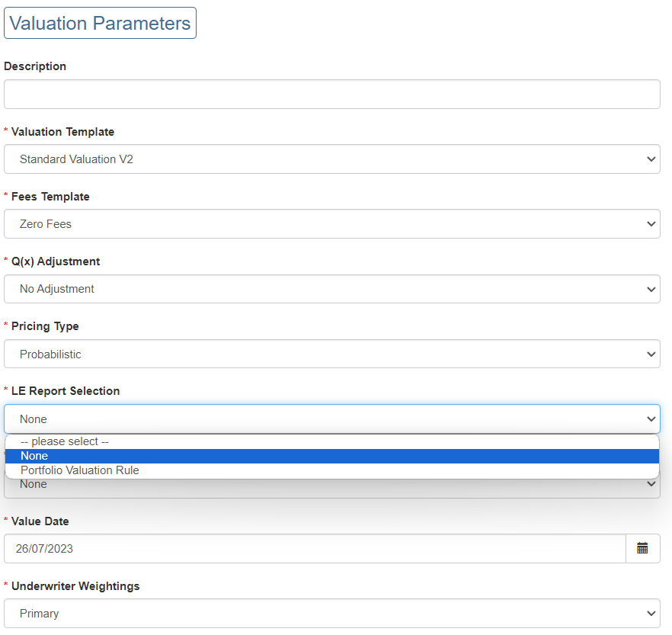The height and width of the screenshot is (635, 672).
Task: Open the Valuation Template dropdown
Action: [x=331, y=159]
